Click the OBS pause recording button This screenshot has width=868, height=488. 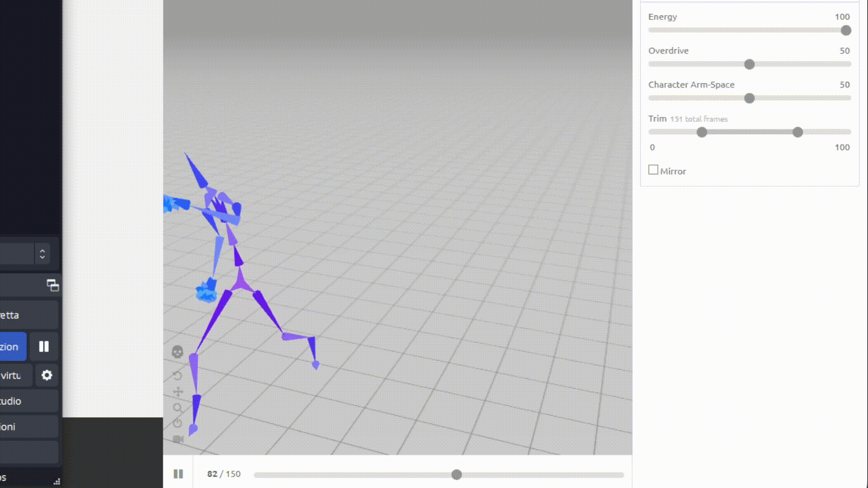(x=44, y=347)
